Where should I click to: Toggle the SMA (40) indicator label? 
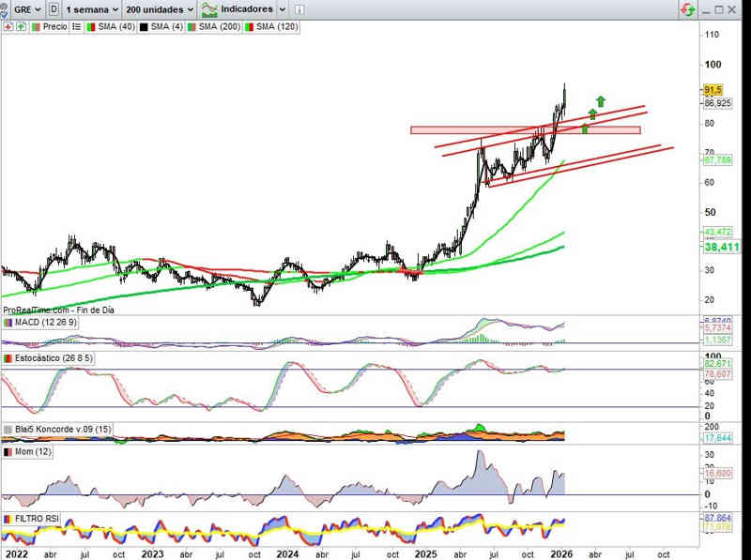point(111,27)
